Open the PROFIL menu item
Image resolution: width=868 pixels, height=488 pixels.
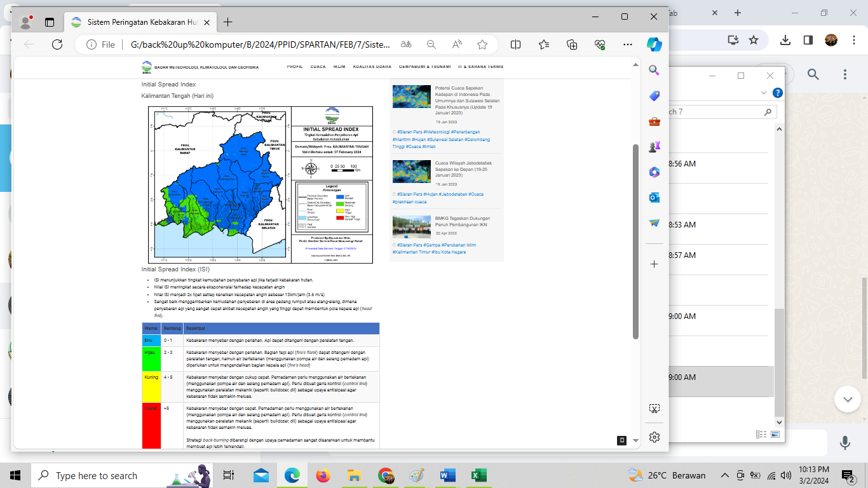(295, 66)
